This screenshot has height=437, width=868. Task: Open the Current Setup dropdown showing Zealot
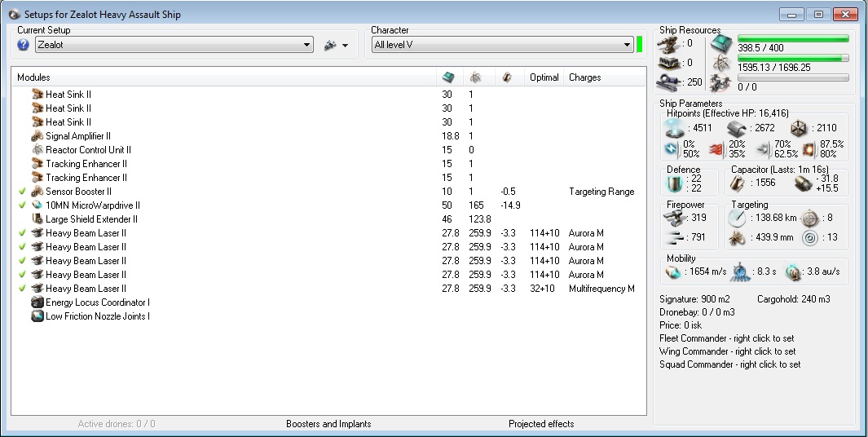click(174, 45)
